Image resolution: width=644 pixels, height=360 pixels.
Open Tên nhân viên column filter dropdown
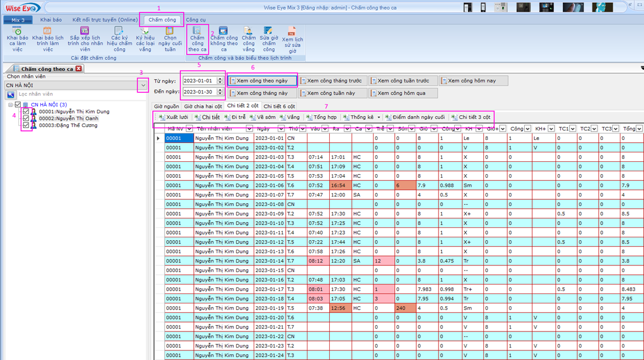click(249, 129)
